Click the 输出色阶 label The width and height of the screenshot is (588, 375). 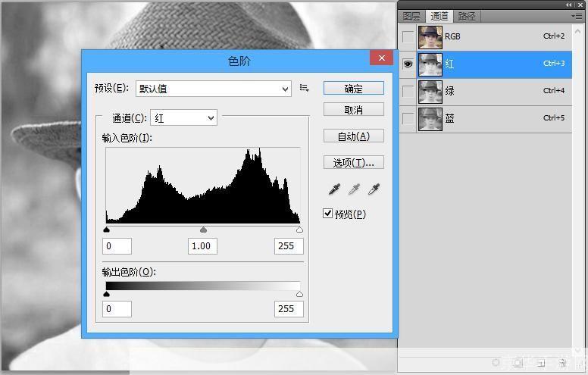129,272
